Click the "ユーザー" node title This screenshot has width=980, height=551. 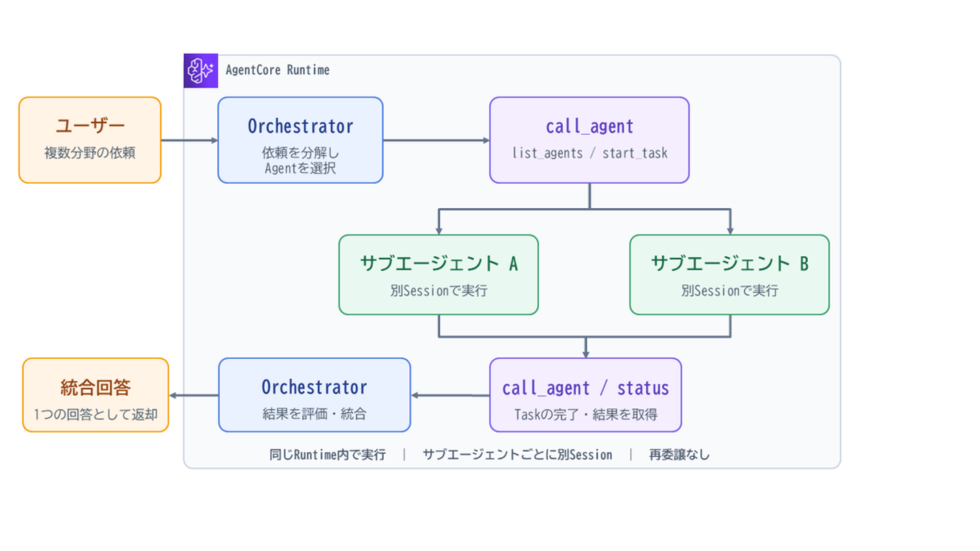pos(90,126)
